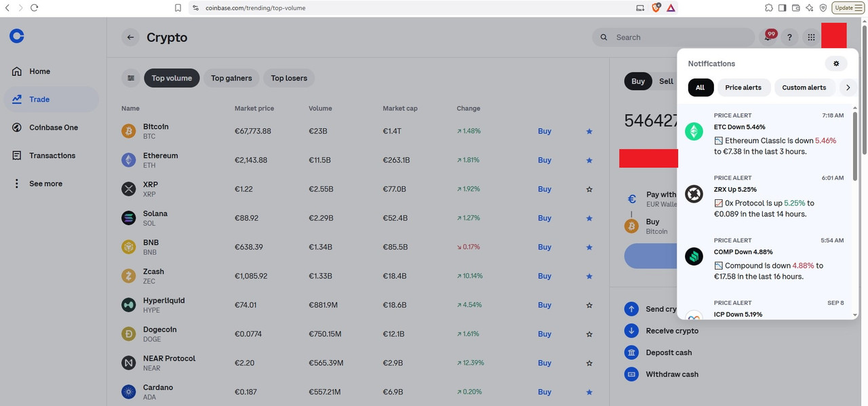This screenshot has width=868, height=406.
Task: Toggle Ethereum watchlist star
Action: tap(589, 160)
